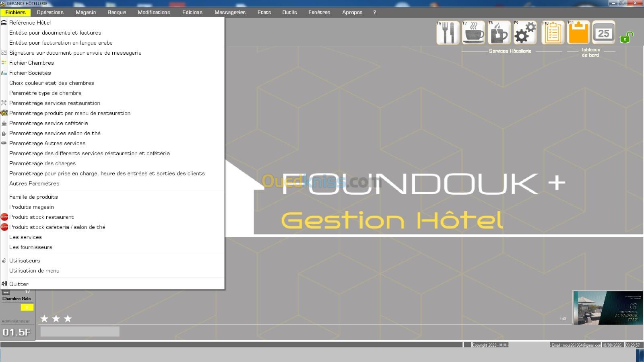The image size is (644, 362).
Task: Open the checklist dashboard icon (F10)
Action: point(553,33)
